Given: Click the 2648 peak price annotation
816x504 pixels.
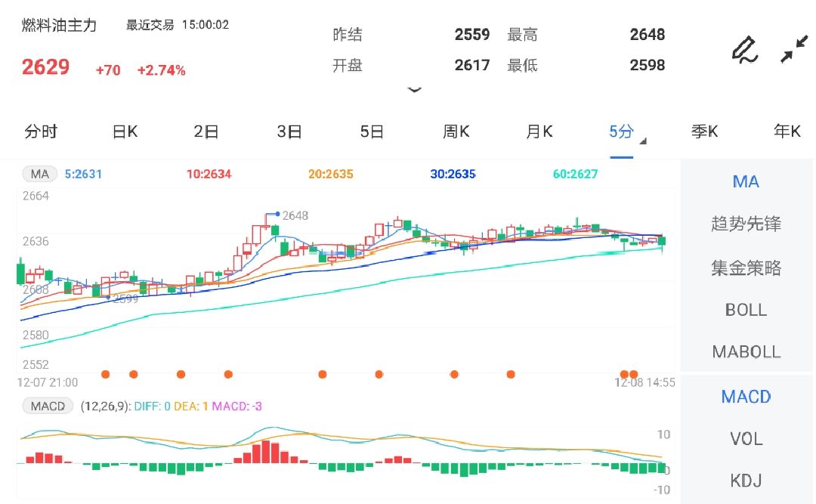Looking at the screenshot, I should (x=294, y=215).
